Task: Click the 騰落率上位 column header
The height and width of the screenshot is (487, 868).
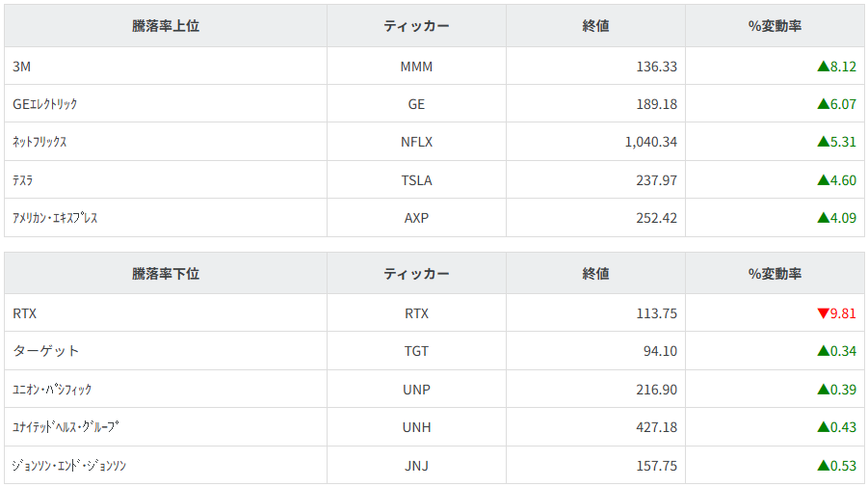Action: [x=166, y=27]
